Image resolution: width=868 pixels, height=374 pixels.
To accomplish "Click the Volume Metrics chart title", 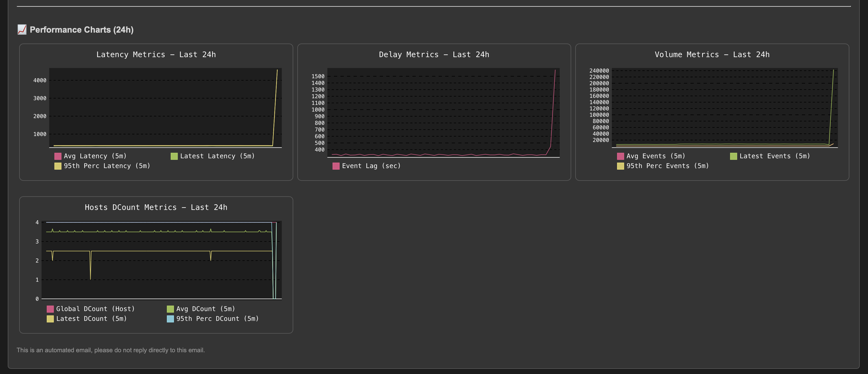I will pyautogui.click(x=712, y=55).
